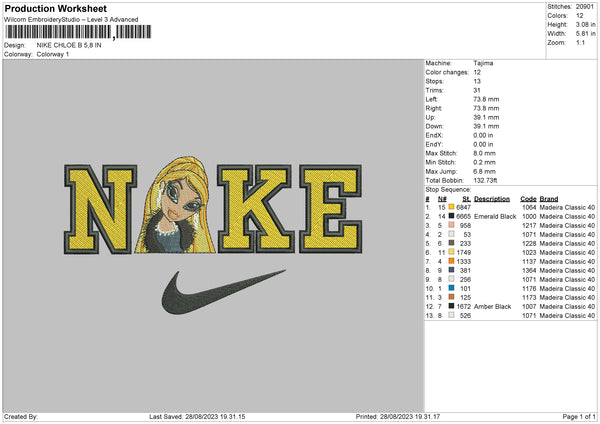Image resolution: width=600 pixels, height=424 pixels.
Task: Click the "Created By:" footer label
Action: coord(21,417)
